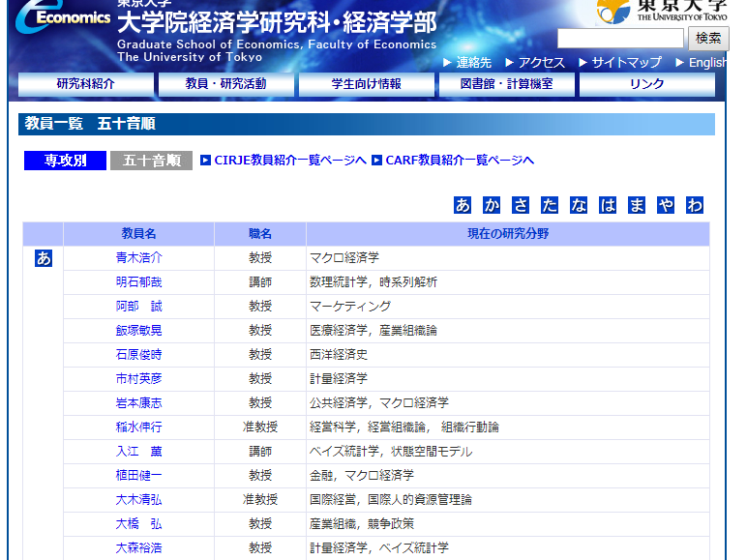Click the 検索 search button
The width and height of the screenshot is (747, 560).
(708, 38)
